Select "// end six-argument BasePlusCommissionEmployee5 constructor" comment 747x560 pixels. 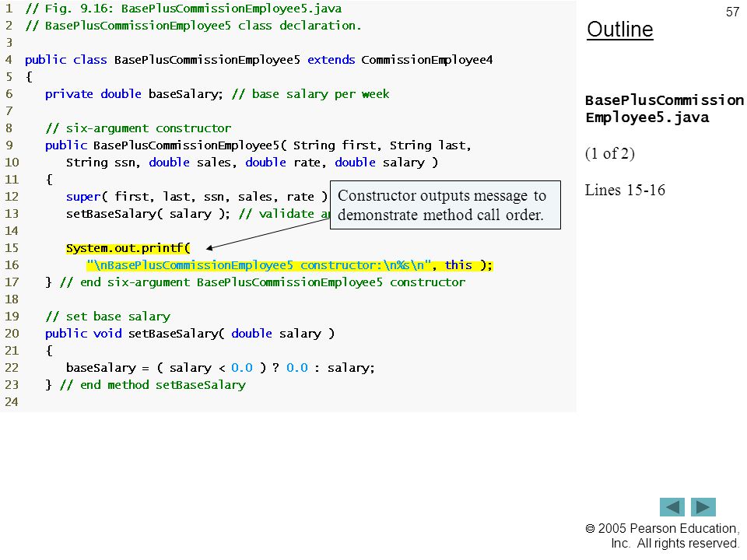coord(262,282)
